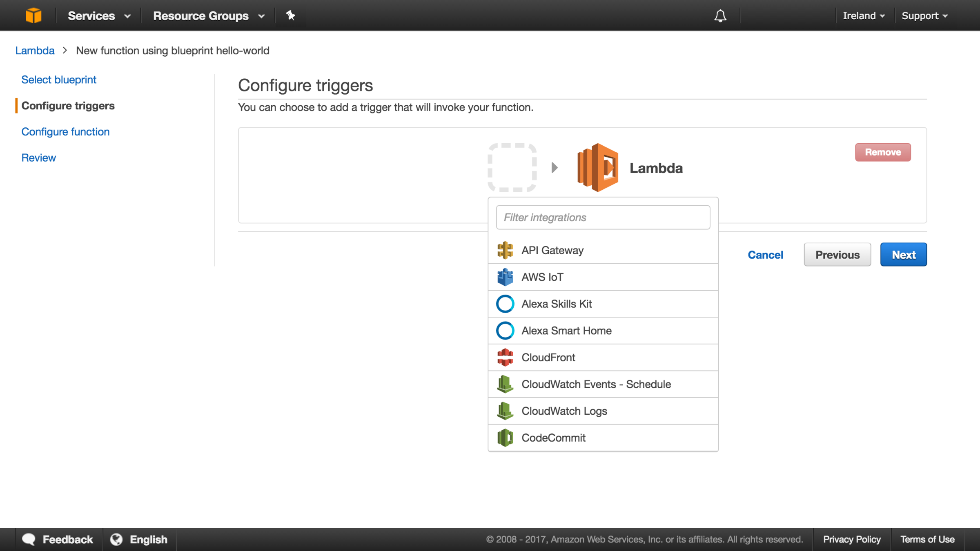Screen dimensions: 980x551
Task: Select the CloudFront trigger option
Action: (x=548, y=358)
